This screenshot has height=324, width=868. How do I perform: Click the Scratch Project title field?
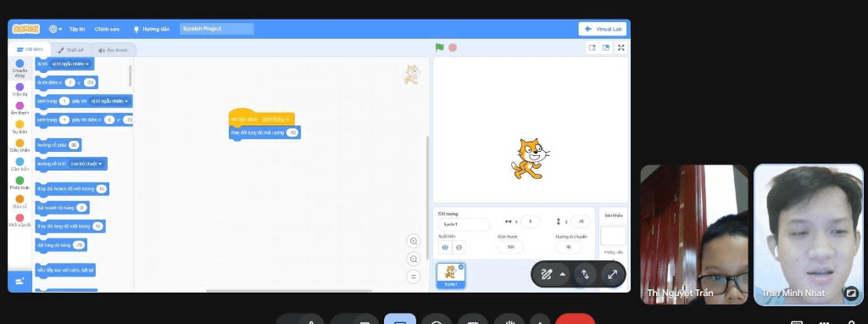216,29
